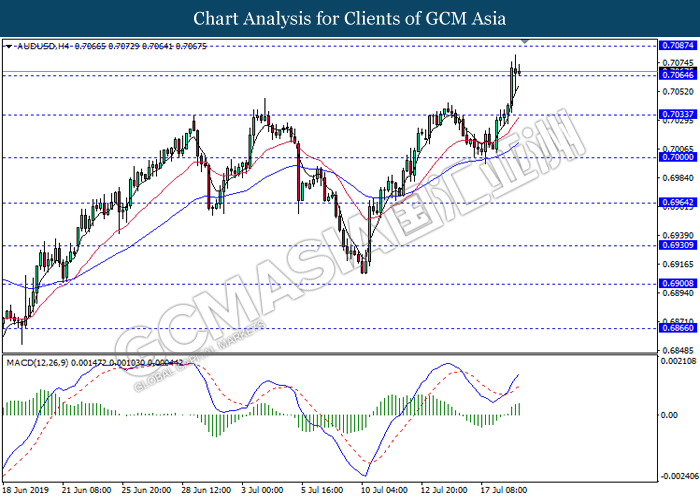Click the '3 Jul 00:00' time axis label
700x500 pixels.
(x=262, y=490)
